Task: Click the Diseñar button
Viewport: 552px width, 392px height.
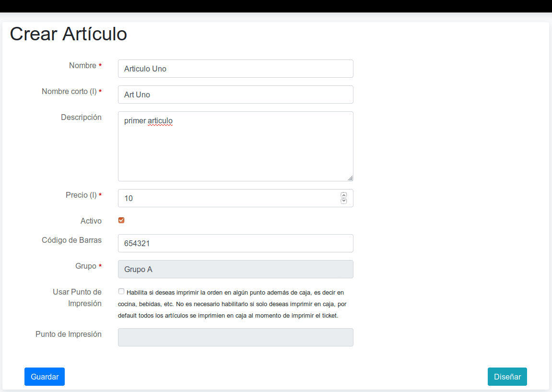Action: tap(507, 377)
